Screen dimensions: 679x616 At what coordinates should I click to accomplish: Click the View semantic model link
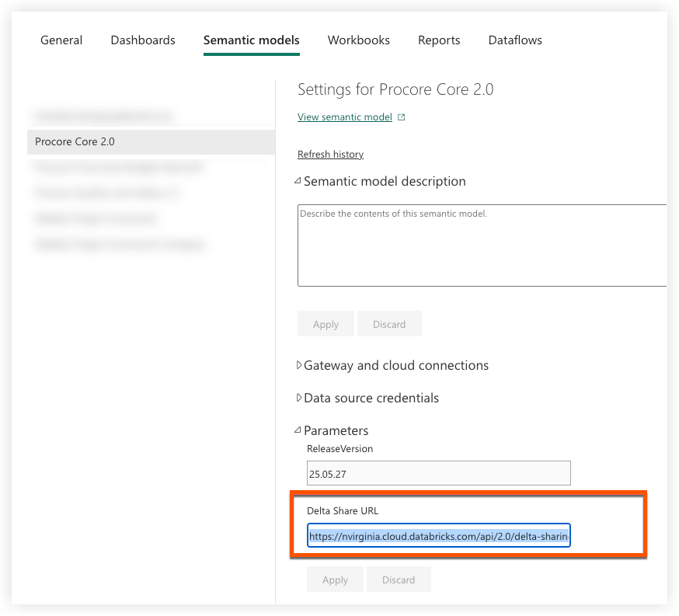pyautogui.click(x=344, y=117)
